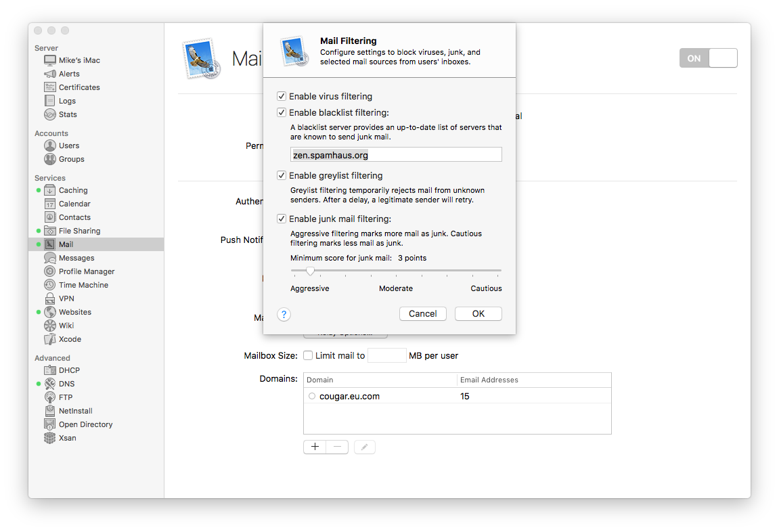Open Certificates icon in sidebar
Screen dimensions: 779x532
point(49,87)
